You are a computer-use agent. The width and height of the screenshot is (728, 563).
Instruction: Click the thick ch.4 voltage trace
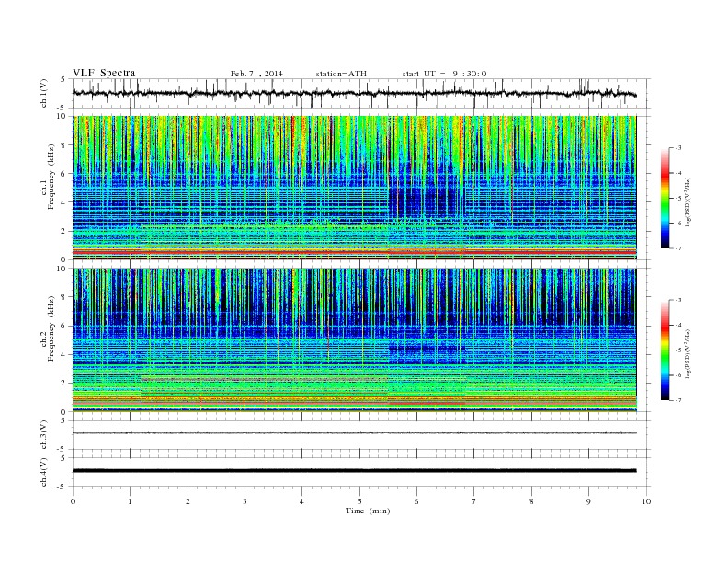[x=354, y=471]
